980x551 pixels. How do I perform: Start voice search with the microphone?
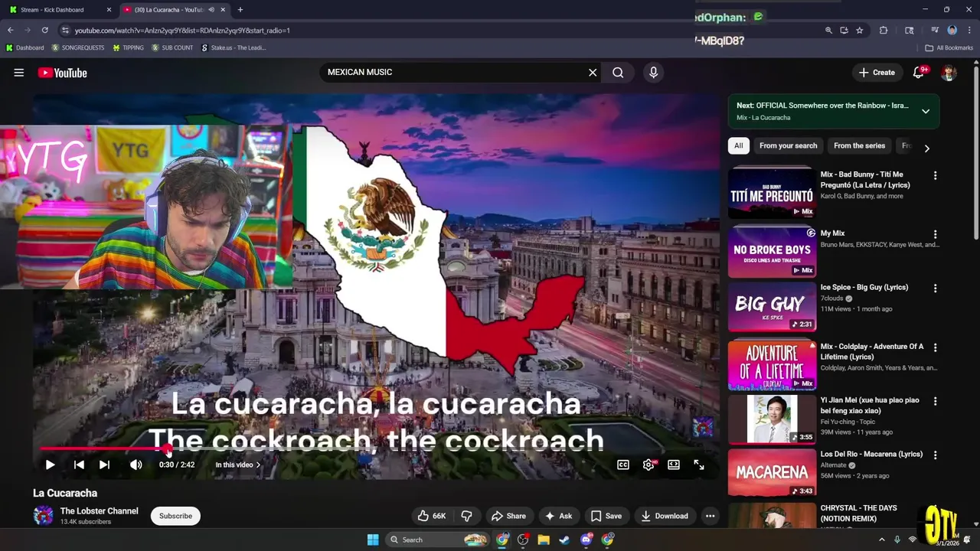(x=653, y=73)
